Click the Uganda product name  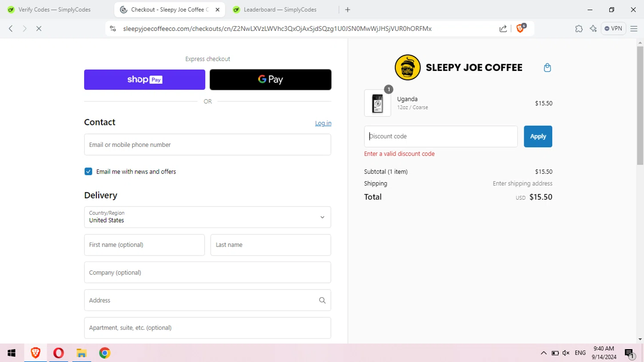(x=407, y=99)
